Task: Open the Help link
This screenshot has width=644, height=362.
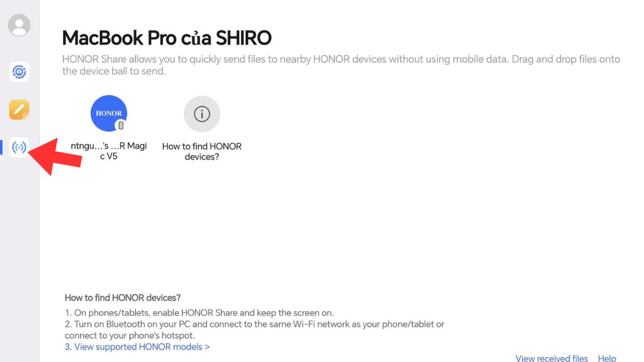Action: [x=607, y=358]
